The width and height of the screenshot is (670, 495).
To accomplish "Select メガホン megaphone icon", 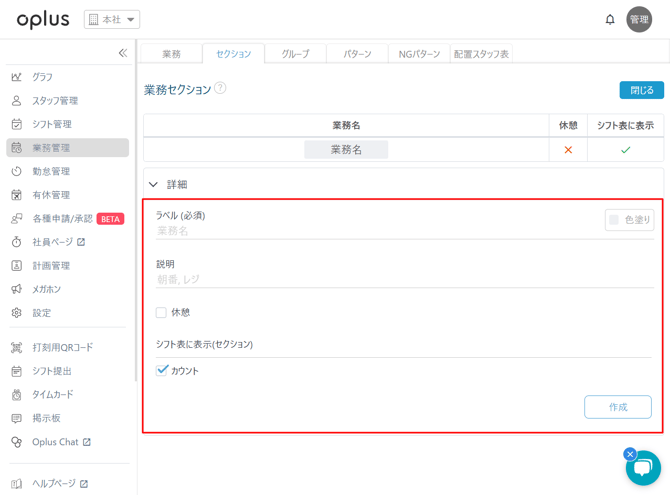I will coord(17,289).
